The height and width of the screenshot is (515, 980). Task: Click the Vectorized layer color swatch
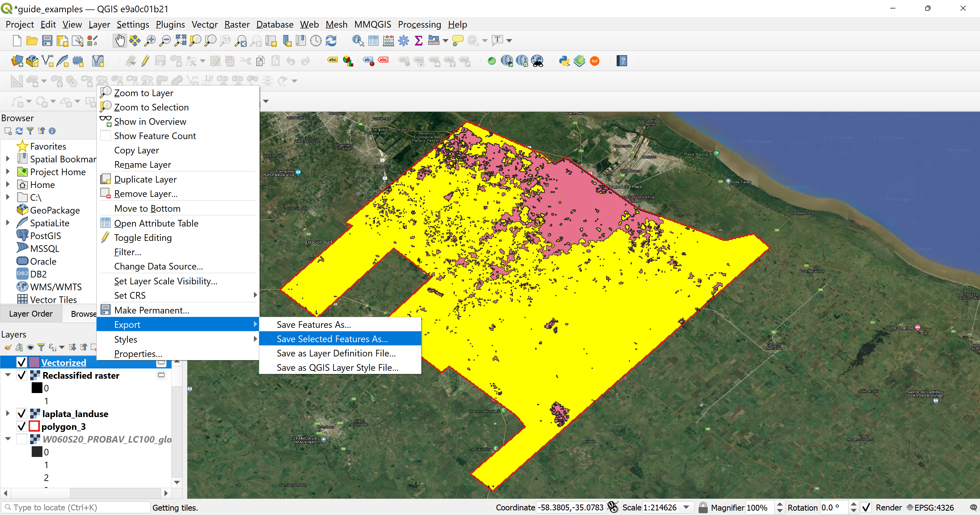34,362
